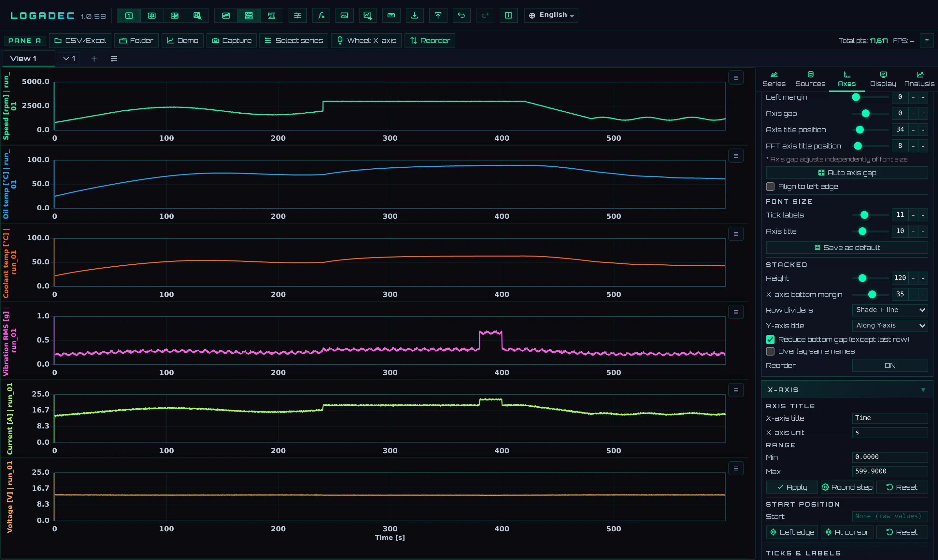Click the ruler measure tool icon
Screen dimensions: 938x560
391,16
